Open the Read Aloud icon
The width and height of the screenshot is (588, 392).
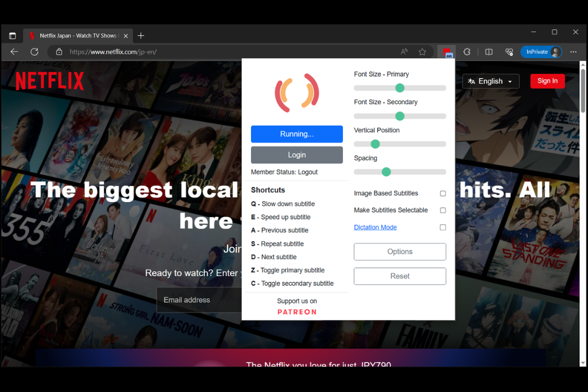404,52
